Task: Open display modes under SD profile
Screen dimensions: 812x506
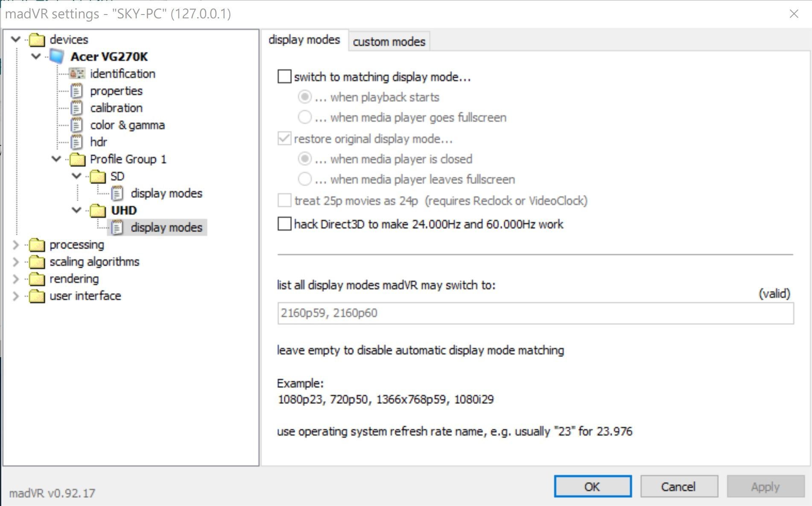Action: point(166,193)
